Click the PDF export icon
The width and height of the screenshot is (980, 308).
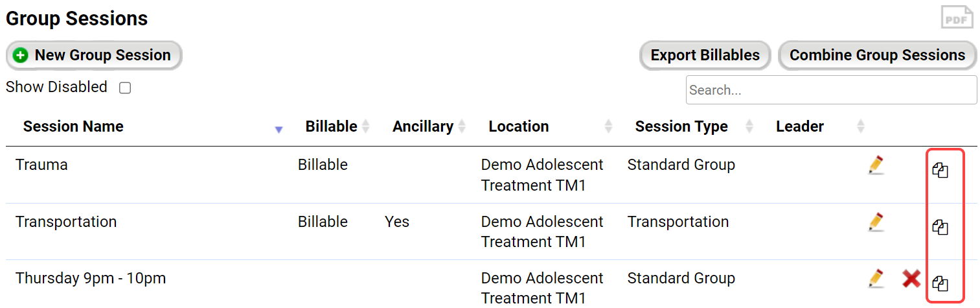(x=957, y=18)
